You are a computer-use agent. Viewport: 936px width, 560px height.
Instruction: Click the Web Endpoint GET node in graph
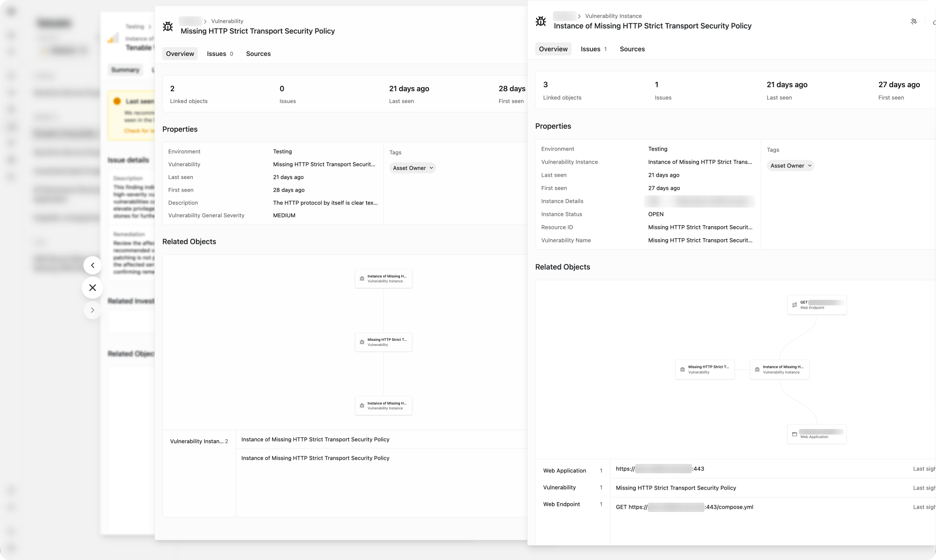(x=817, y=305)
